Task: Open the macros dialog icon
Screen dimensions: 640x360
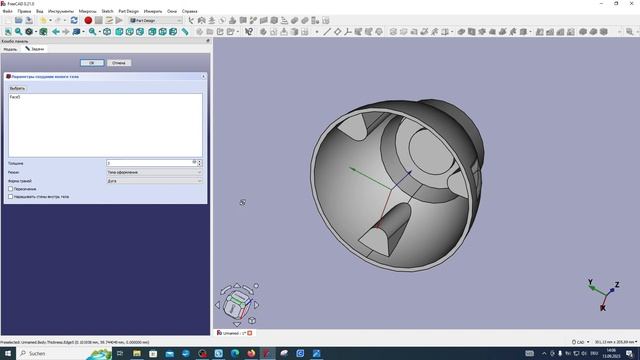Action: (x=109, y=20)
